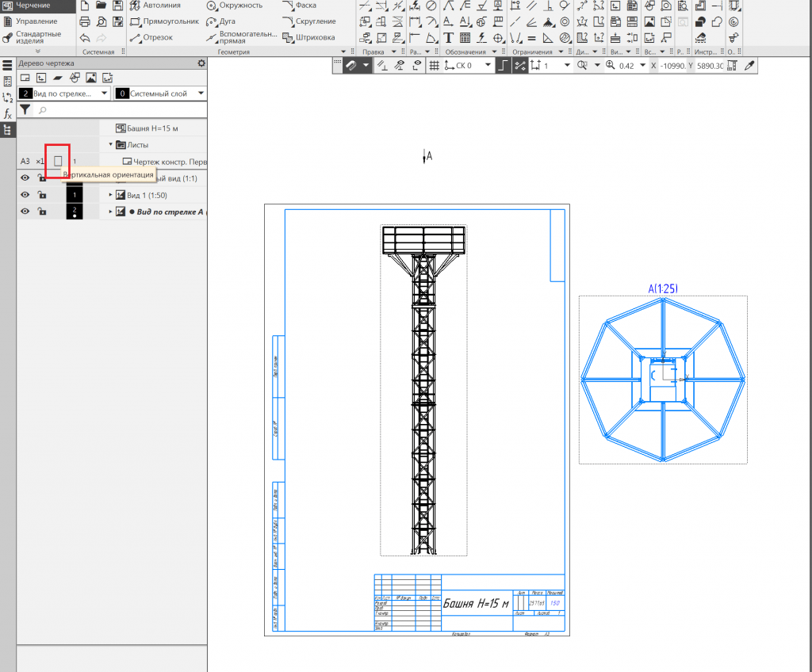
Task: Select the Чертеж констр. sheet row
Action: [165, 162]
